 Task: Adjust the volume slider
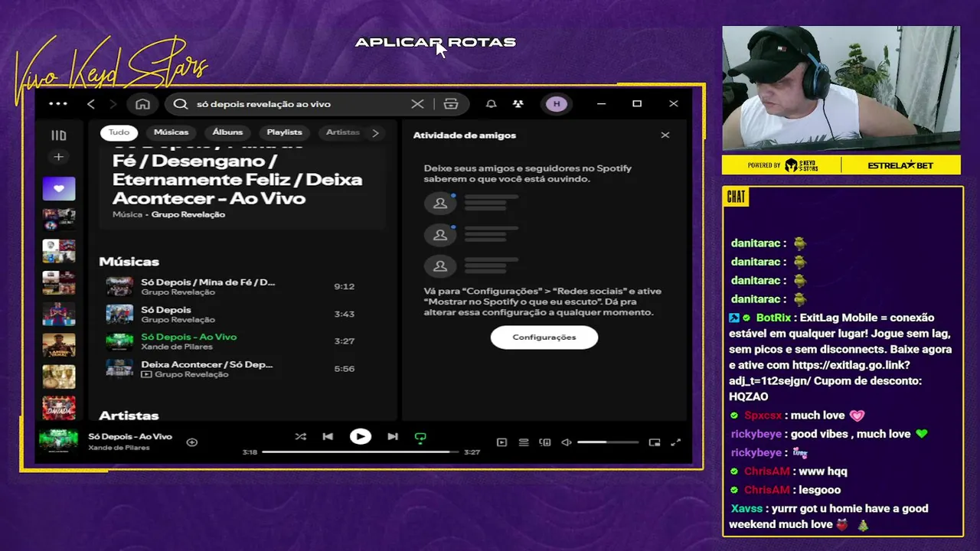(608, 442)
